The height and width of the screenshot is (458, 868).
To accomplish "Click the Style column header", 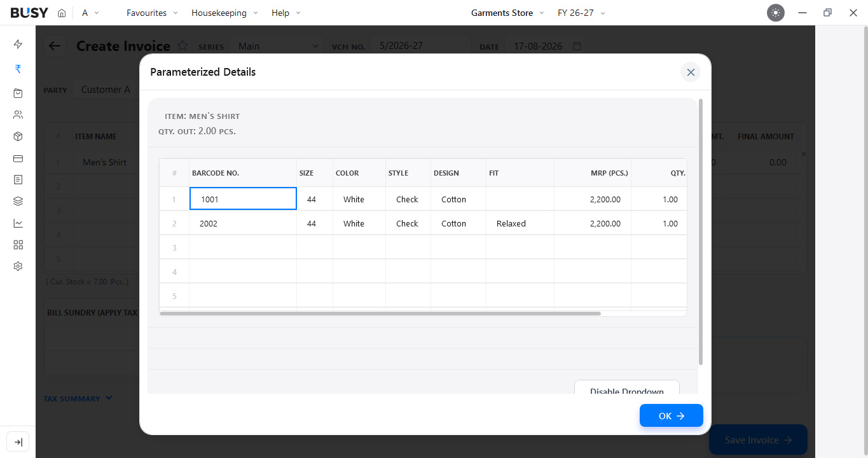I will click(408, 173).
